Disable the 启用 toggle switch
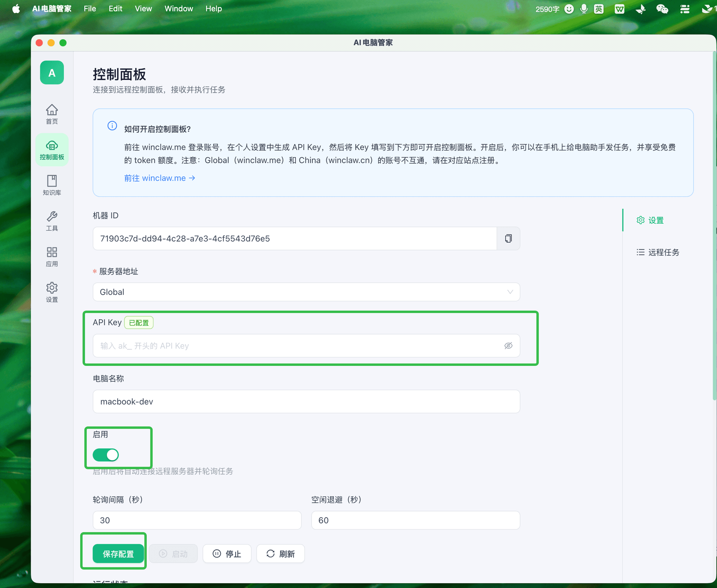 [x=106, y=455]
